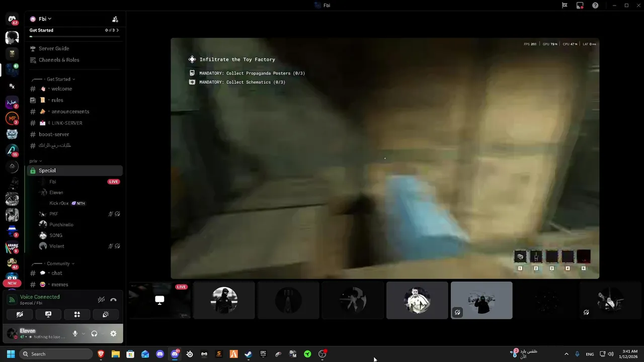The image size is (644, 362).
Task: Collapse the Get Started category
Action: click(60, 79)
